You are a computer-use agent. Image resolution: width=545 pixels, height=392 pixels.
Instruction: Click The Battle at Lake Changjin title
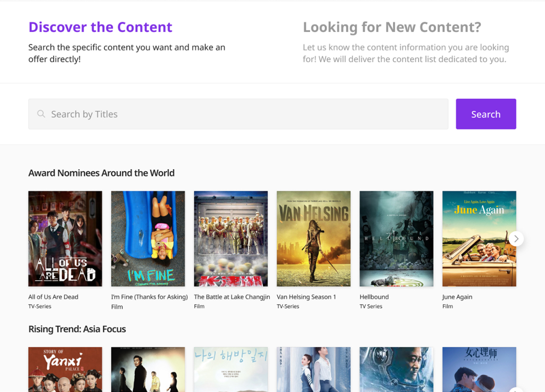(232, 297)
